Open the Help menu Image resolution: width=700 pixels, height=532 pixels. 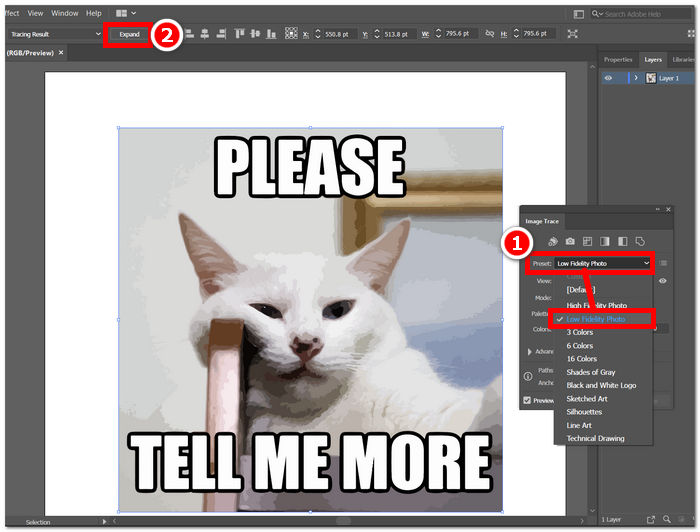click(93, 13)
